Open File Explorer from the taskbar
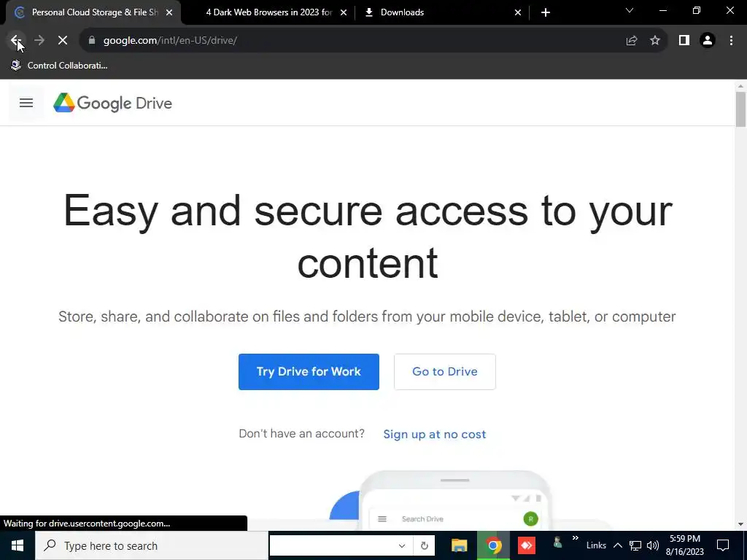 [x=460, y=545]
